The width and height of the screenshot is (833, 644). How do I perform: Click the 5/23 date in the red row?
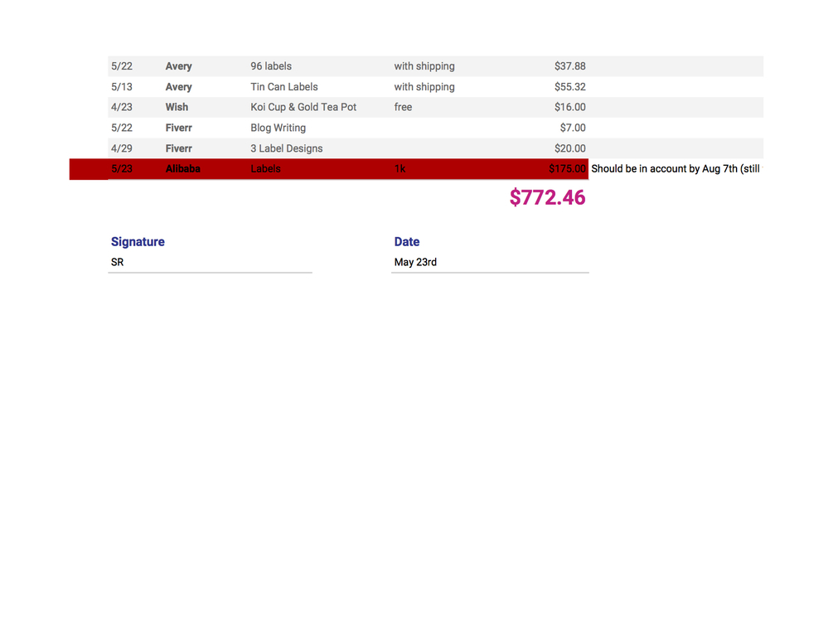click(x=122, y=169)
